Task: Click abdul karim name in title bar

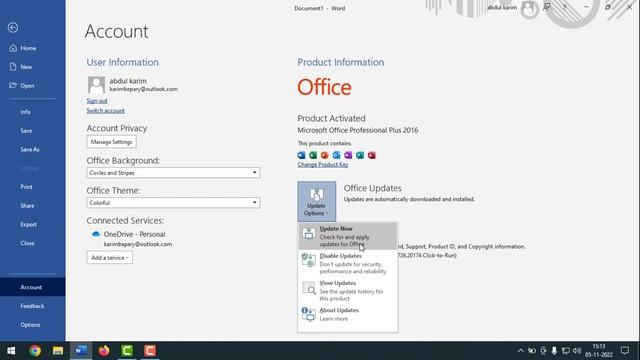Action: click(502, 8)
